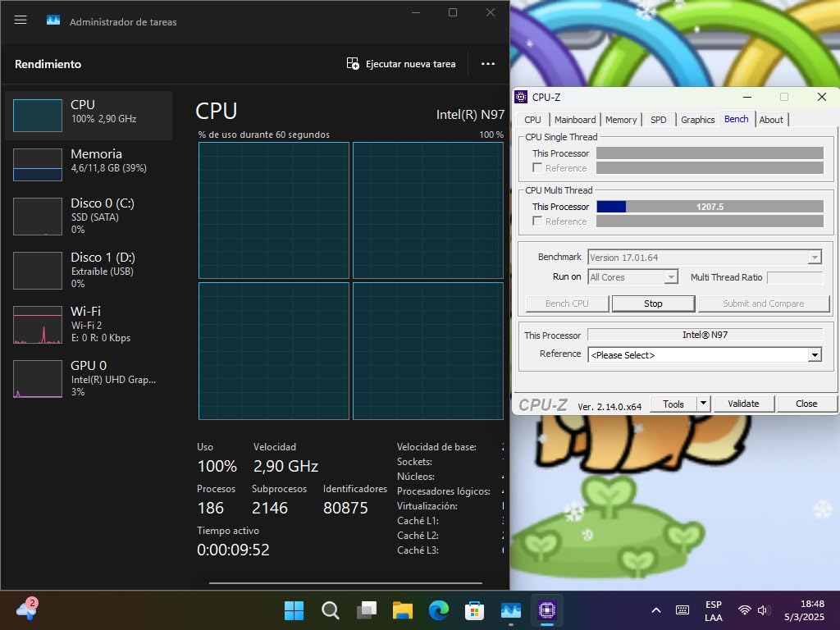The width and height of the screenshot is (840, 630).
Task: Click the Task Manager app icon in title bar
Action: point(53,21)
